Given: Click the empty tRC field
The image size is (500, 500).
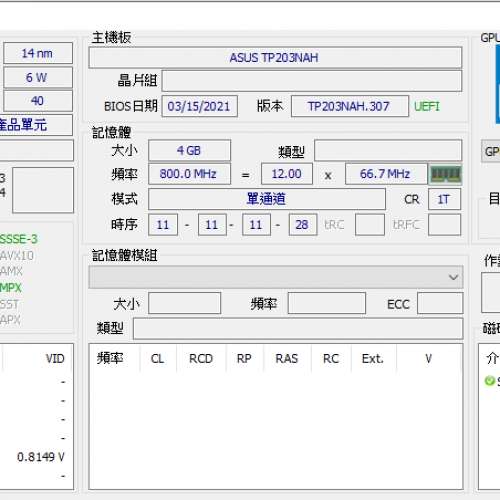Looking at the screenshot, I should [x=370, y=225].
